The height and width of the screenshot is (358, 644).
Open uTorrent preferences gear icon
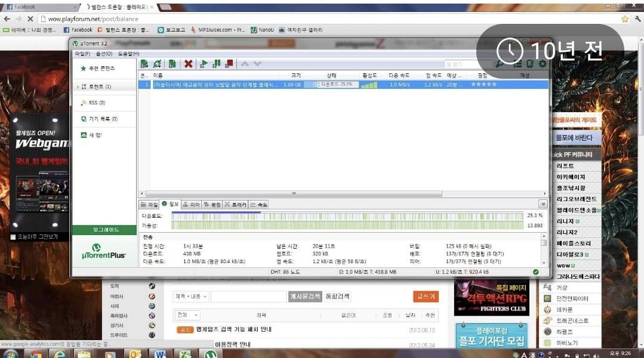point(543,64)
